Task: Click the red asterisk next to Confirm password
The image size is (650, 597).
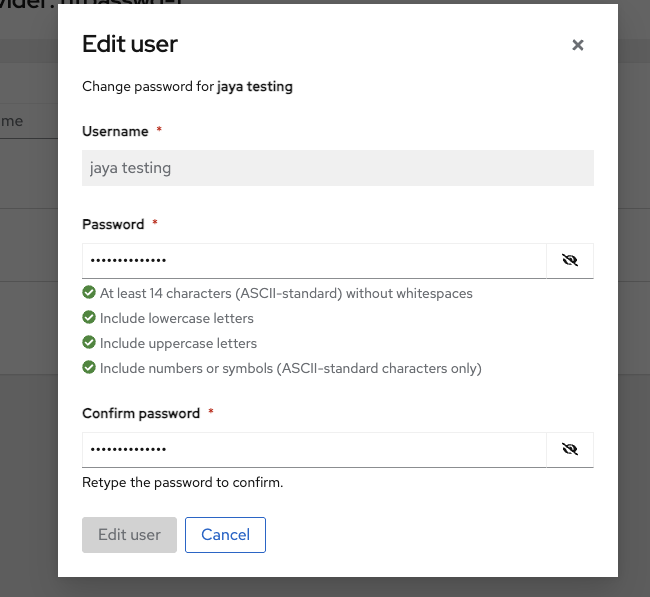Action: point(211,413)
